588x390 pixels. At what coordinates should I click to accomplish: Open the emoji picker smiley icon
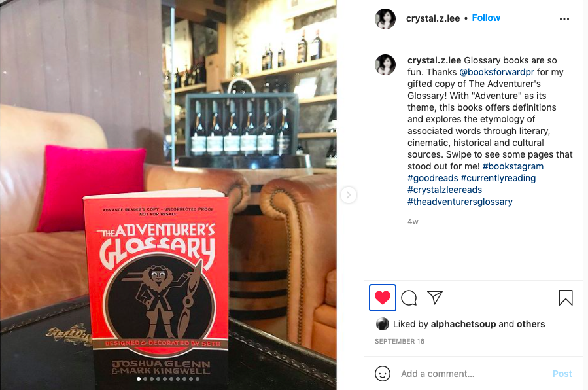[383, 374]
